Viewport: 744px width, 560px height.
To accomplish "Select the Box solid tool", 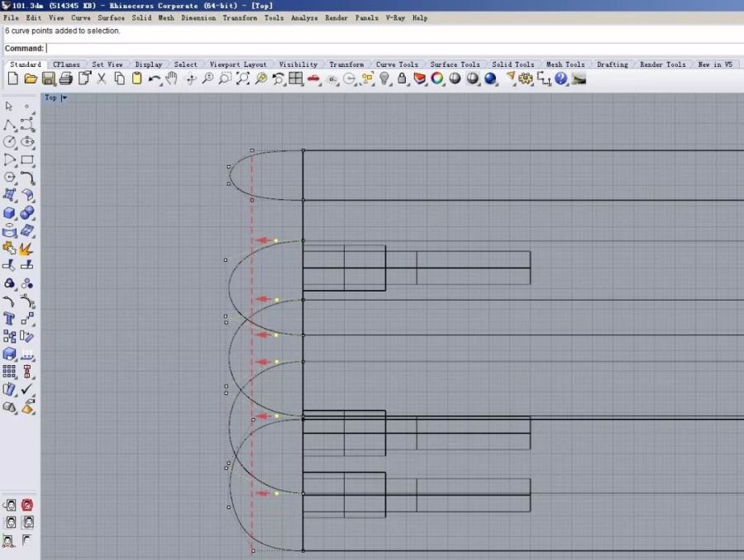I will click(10, 213).
